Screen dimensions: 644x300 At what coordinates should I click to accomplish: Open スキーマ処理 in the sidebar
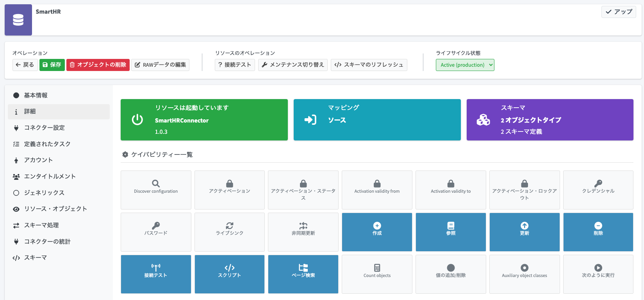point(59,225)
